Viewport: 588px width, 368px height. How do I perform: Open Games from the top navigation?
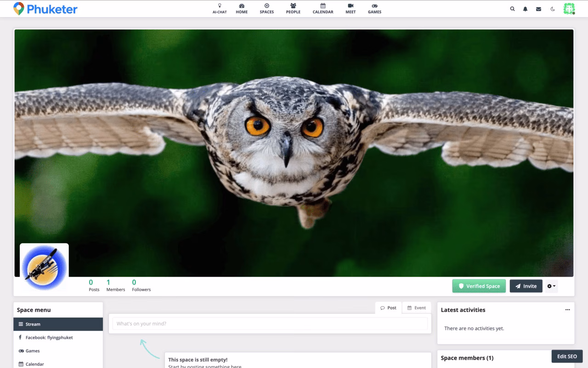374,9
